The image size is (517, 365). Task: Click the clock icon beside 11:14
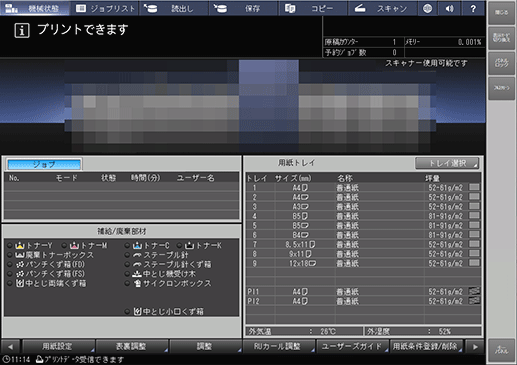click(6, 359)
